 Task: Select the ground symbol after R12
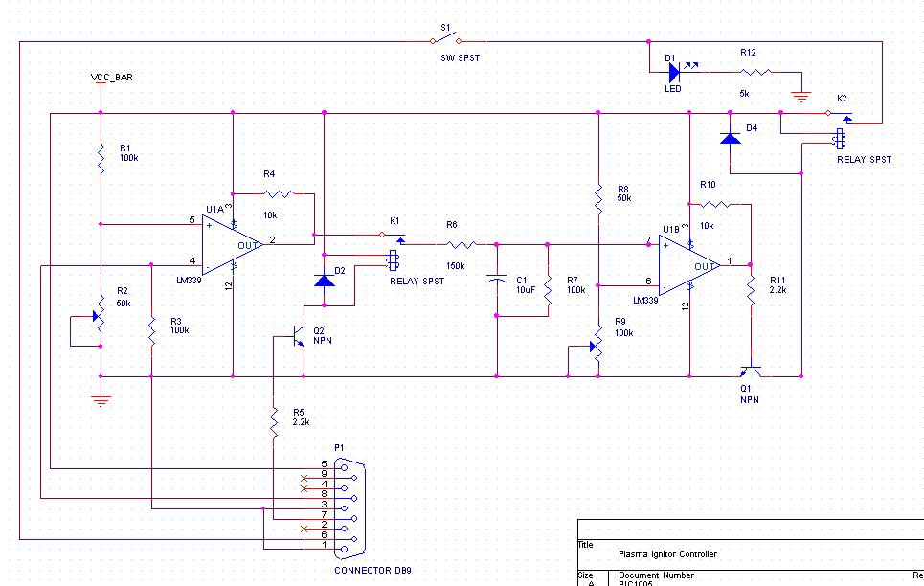800,97
